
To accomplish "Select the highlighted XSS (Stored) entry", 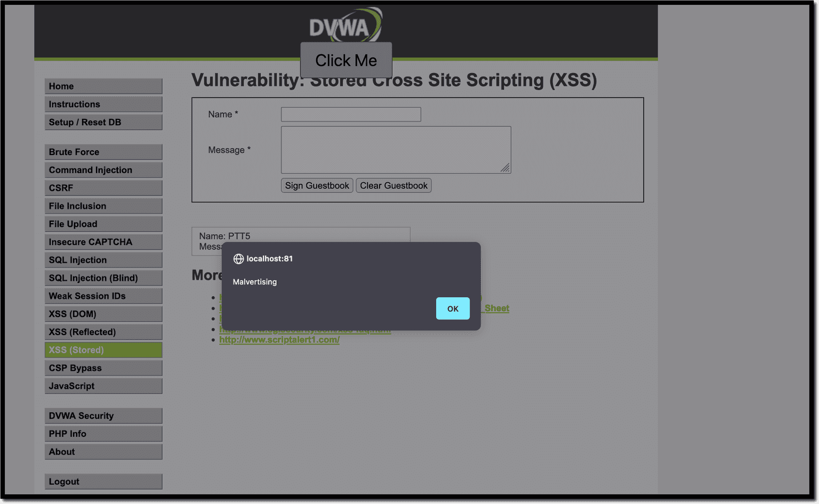I will (x=103, y=350).
